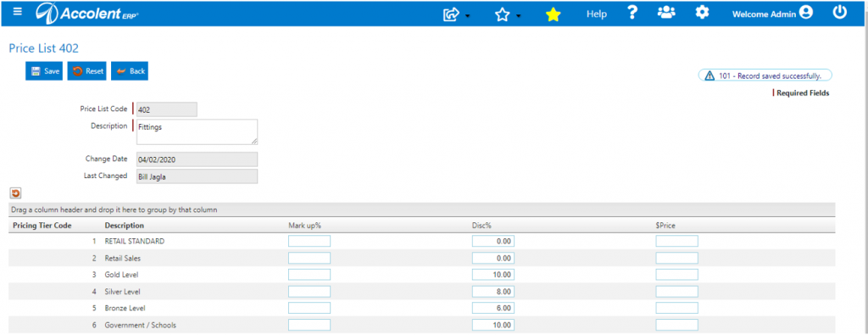The image size is (868, 335).
Task: Click the RETAIL STANDARD Mark up% field
Action: [x=309, y=241]
